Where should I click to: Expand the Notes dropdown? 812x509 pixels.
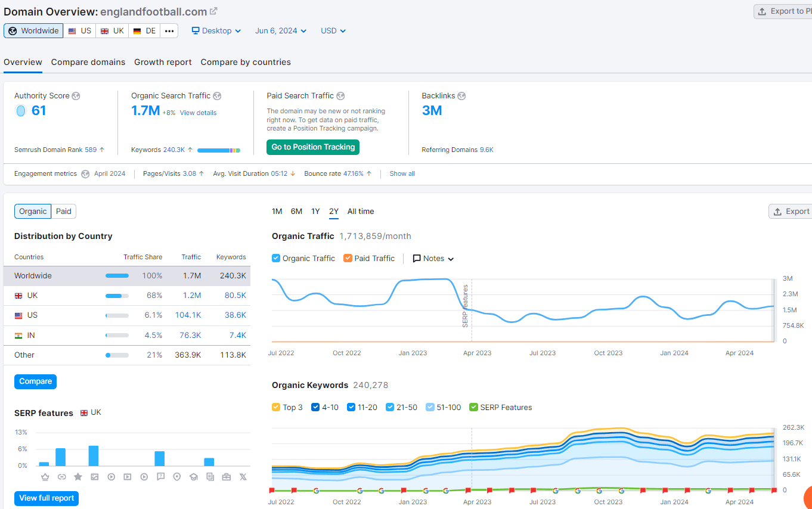433,259
